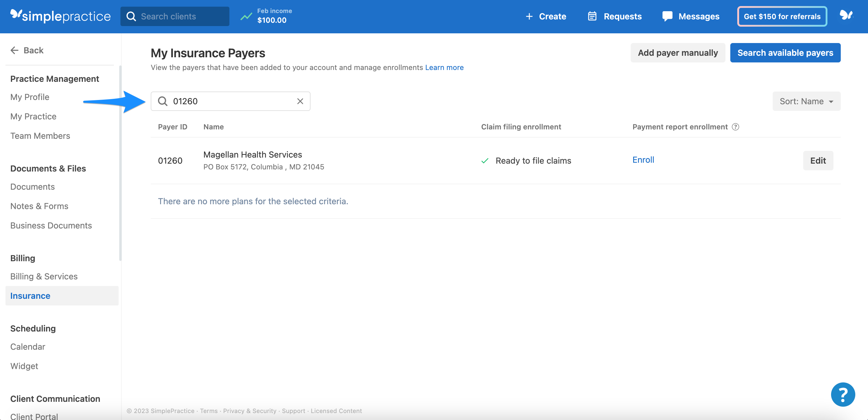This screenshot has width=868, height=420.
Task: Open the Create menu with the plus icon
Action: coord(529,16)
